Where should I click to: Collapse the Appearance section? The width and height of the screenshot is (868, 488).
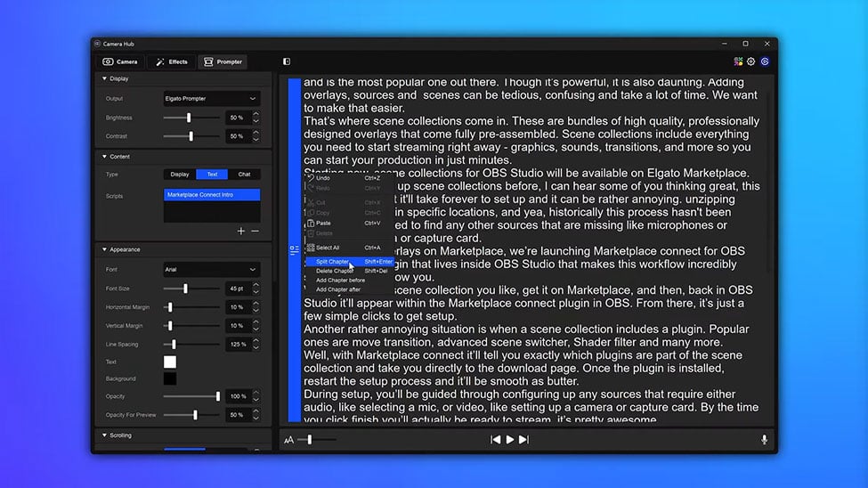click(x=104, y=250)
